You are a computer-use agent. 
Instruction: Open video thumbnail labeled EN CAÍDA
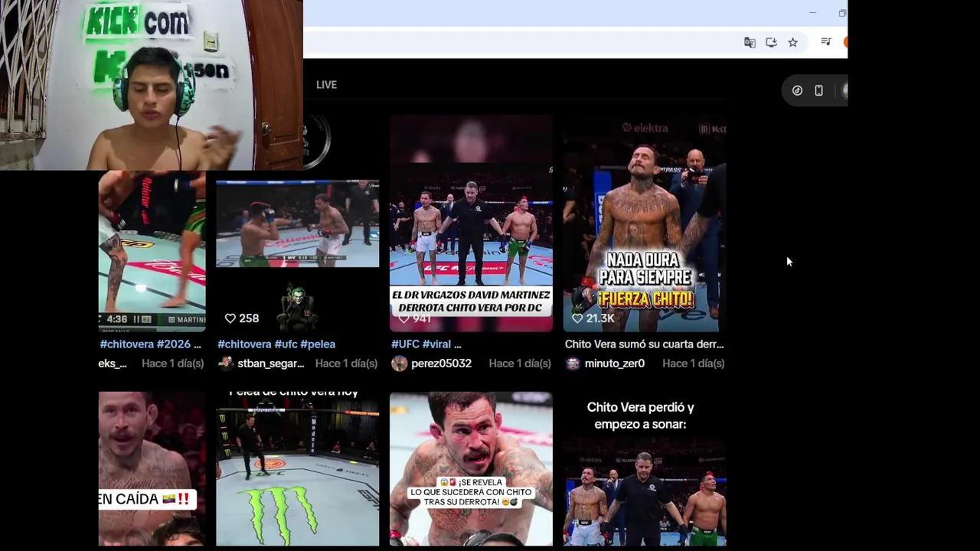coord(152,468)
